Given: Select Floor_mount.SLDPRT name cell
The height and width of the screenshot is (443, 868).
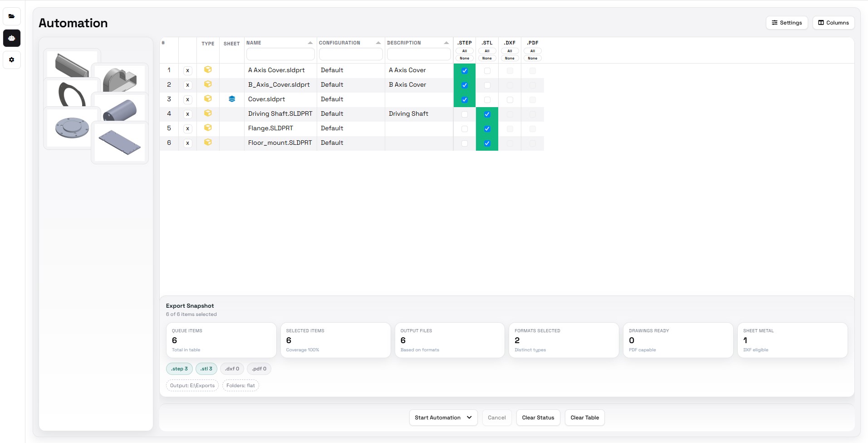Looking at the screenshot, I should [x=280, y=143].
